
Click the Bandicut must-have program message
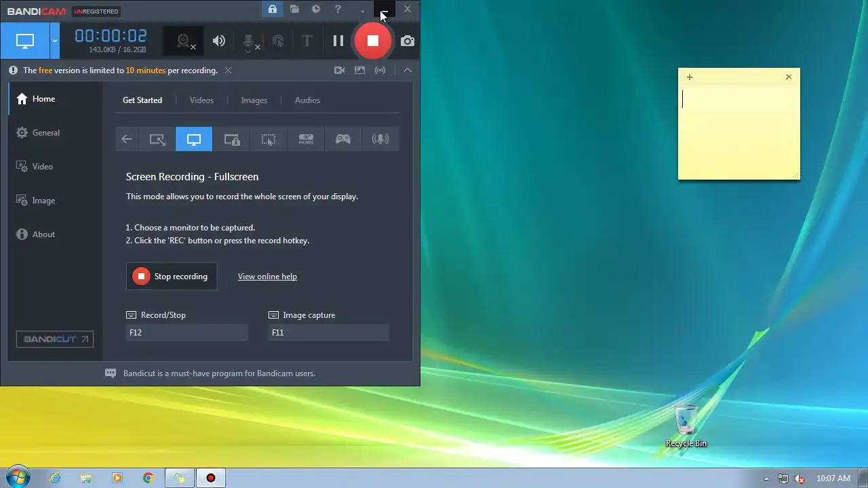coord(219,373)
